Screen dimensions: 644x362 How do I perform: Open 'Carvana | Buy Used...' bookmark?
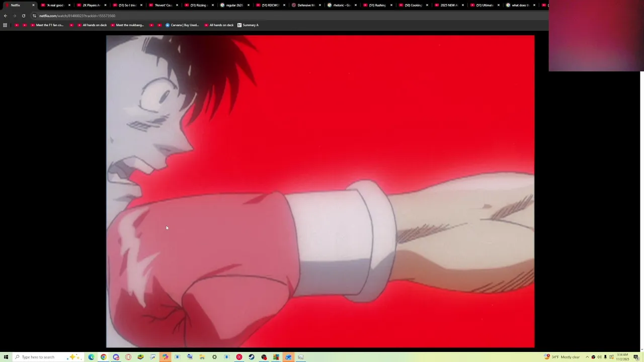[x=182, y=25]
